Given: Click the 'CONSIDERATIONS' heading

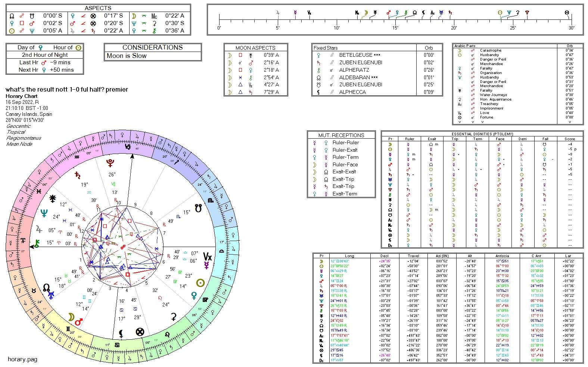Looking at the screenshot, I should (153, 47).
